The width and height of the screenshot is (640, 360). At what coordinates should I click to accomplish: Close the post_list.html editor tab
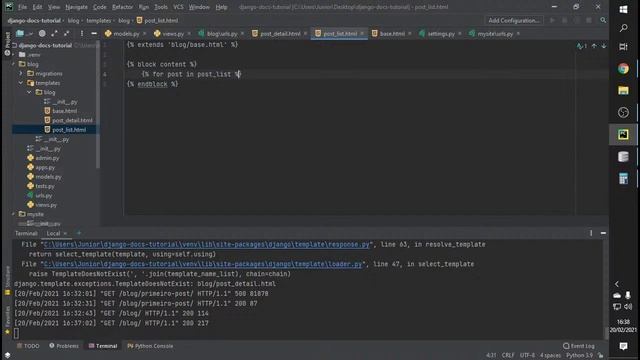click(x=362, y=34)
